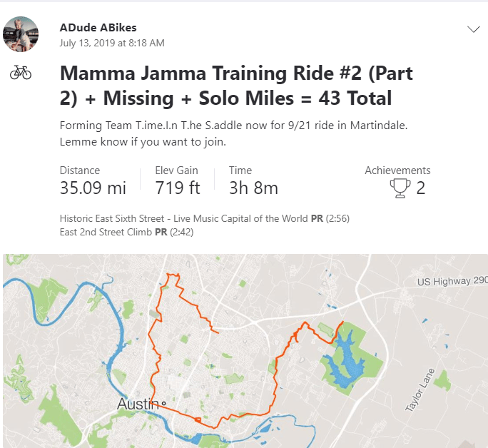This screenshot has height=448, width=488.
Task: Click the July 13, 2019 timestamp
Action: point(112,43)
